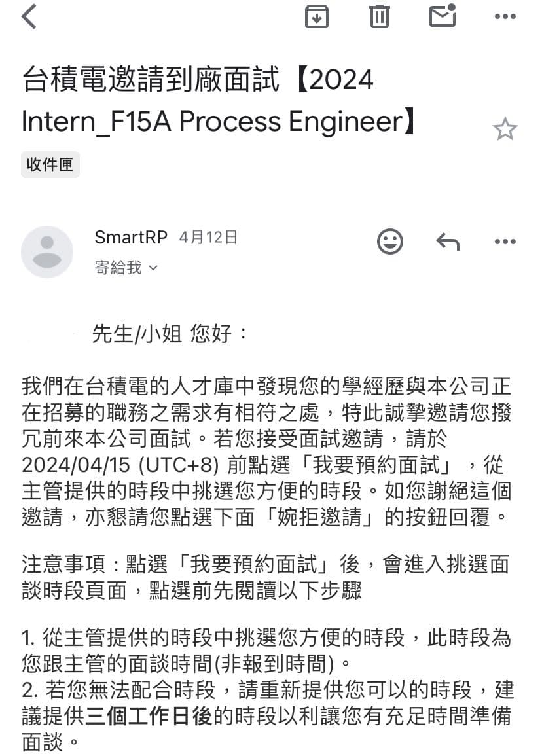Image resolution: width=542 pixels, height=756 pixels.
Task: Open the top-right overflow menu
Action: (x=505, y=16)
